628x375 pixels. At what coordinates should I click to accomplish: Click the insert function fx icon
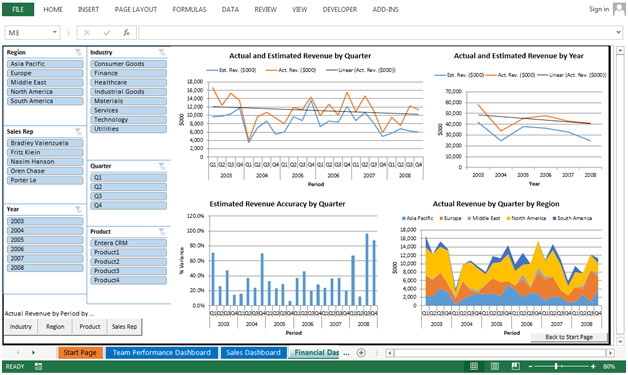[x=126, y=32]
